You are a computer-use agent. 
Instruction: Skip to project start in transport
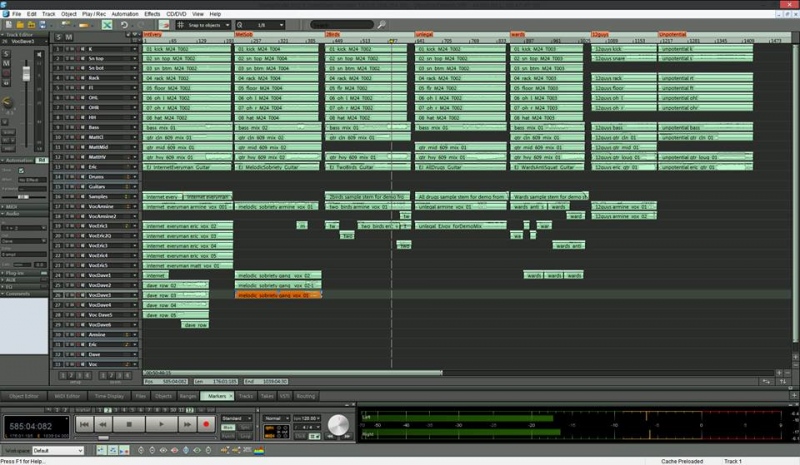click(85, 424)
